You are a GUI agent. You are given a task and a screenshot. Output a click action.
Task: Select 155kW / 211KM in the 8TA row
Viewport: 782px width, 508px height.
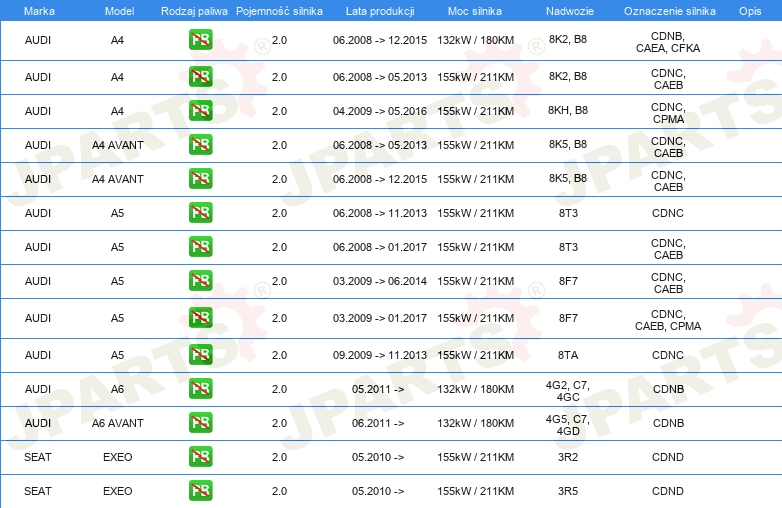click(475, 355)
